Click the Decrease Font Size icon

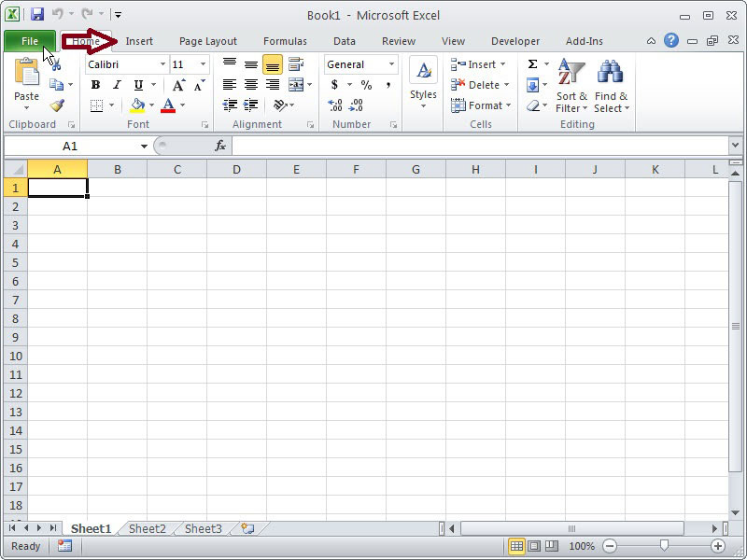tap(199, 85)
